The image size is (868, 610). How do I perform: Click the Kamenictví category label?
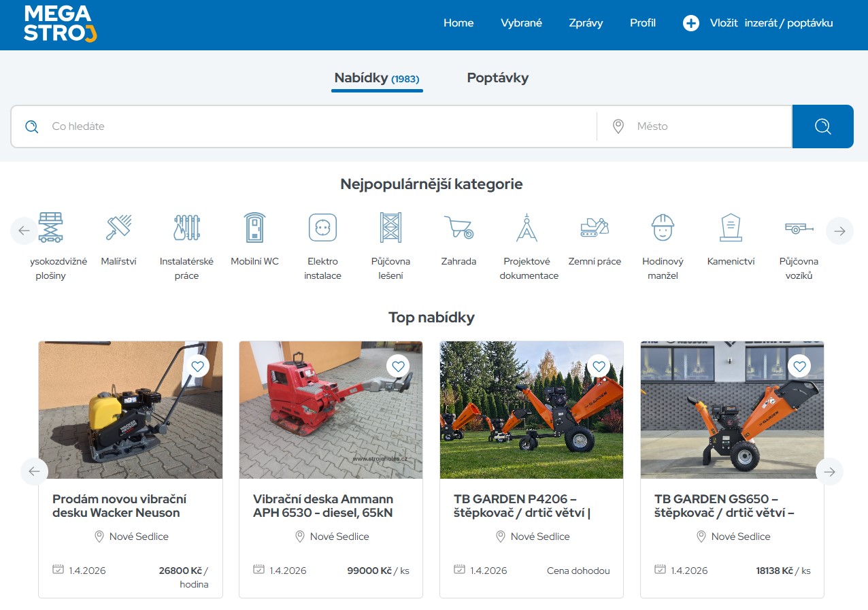731,261
